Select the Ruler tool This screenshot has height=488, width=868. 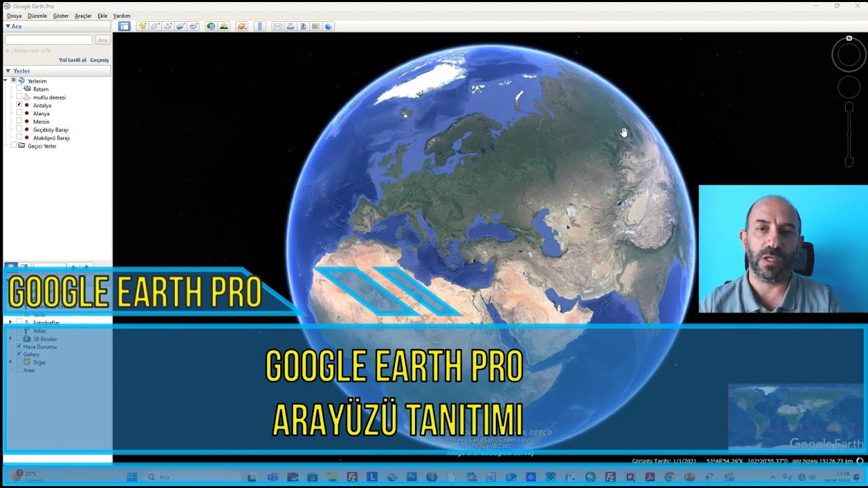(x=260, y=26)
